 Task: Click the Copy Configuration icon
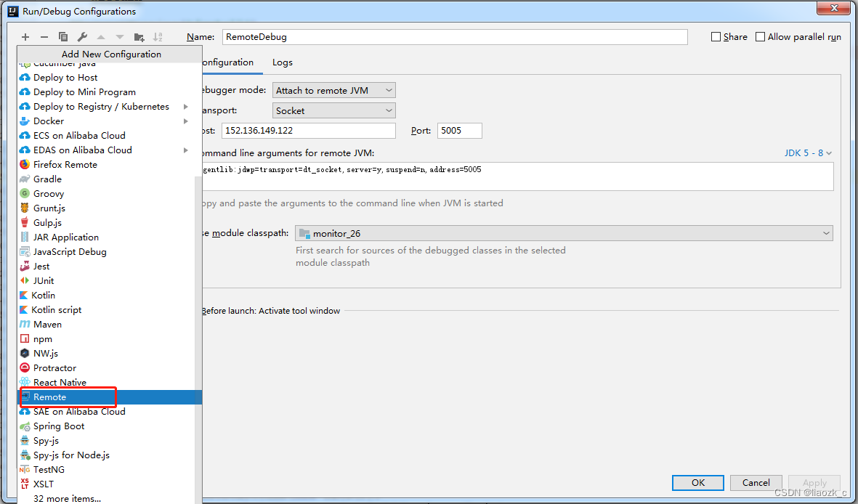pyautogui.click(x=63, y=36)
